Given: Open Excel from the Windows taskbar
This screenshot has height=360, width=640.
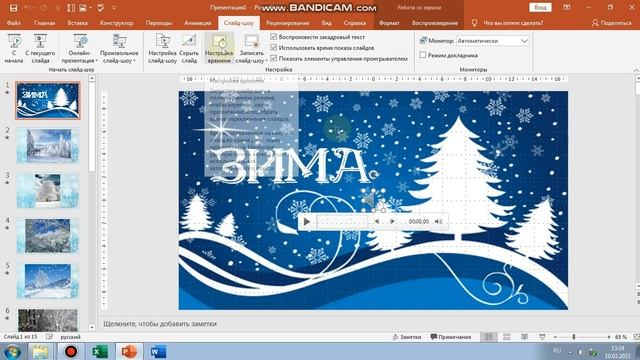Looking at the screenshot, I should click(100, 351).
